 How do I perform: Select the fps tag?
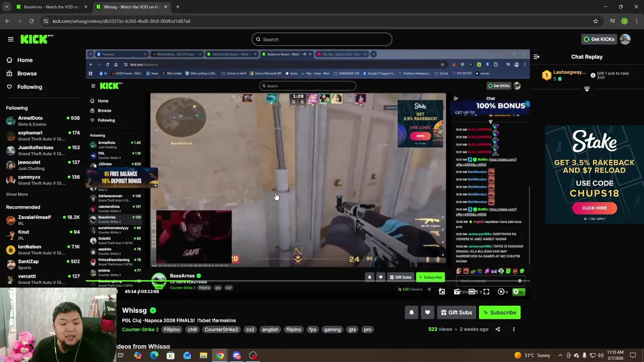312,329
